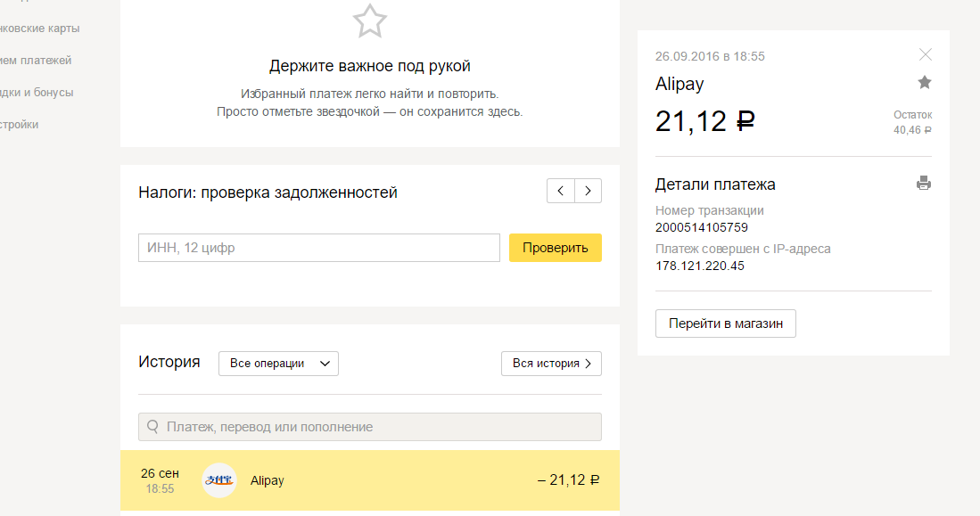Open Скидки и бонусы sidebar item
The width and height of the screenshot is (980, 516).
pos(37,93)
